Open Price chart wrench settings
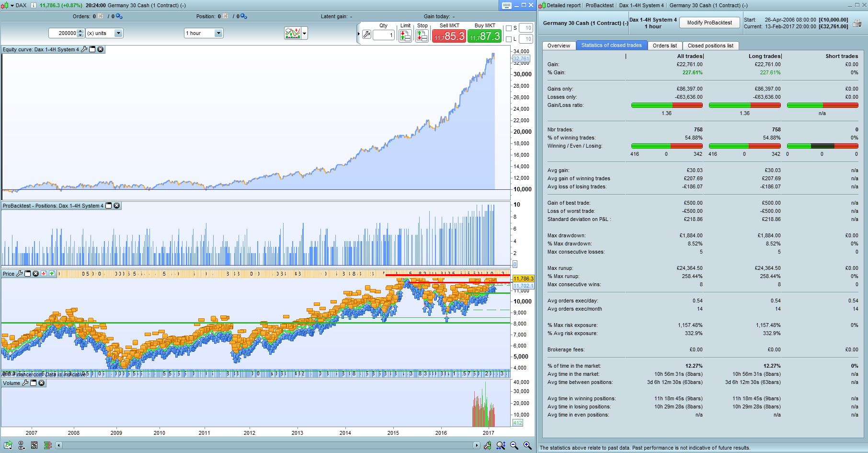 (x=20, y=273)
